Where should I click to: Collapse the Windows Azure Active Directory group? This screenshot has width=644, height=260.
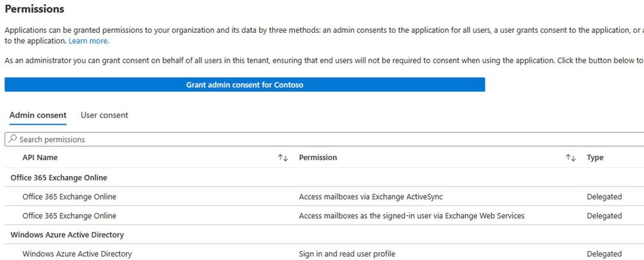coord(67,235)
